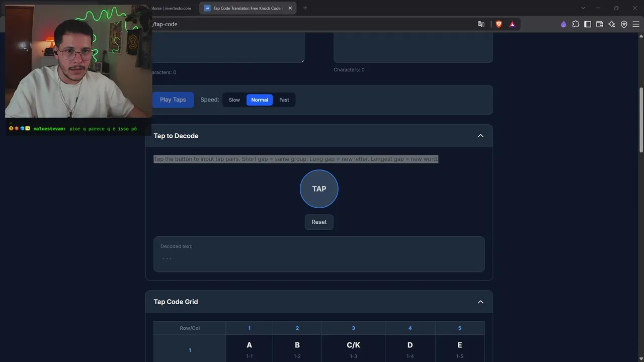644x362 pixels.
Task: Click the highlighted tap instructions text
Action: (296, 159)
